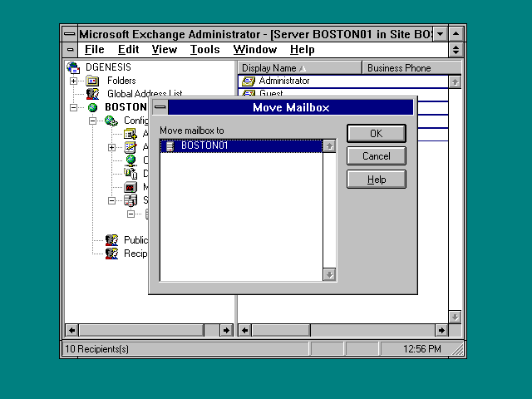Click Folders label in tree
This screenshot has height=399, width=532.
(x=121, y=81)
